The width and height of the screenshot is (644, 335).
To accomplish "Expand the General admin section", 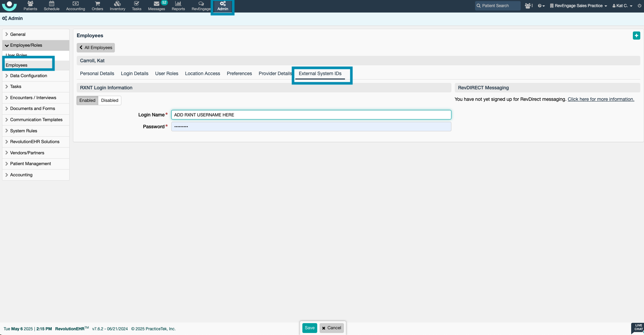I will click(x=18, y=35).
